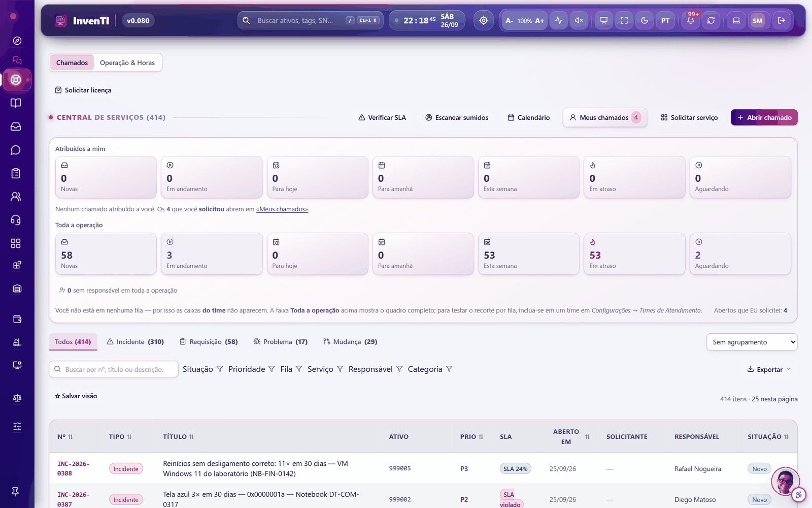Viewport: 812px width, 508px height.
Task: Click the refresh sync icon in top bar
Action: pyautogui.click(x=711, y=20)
